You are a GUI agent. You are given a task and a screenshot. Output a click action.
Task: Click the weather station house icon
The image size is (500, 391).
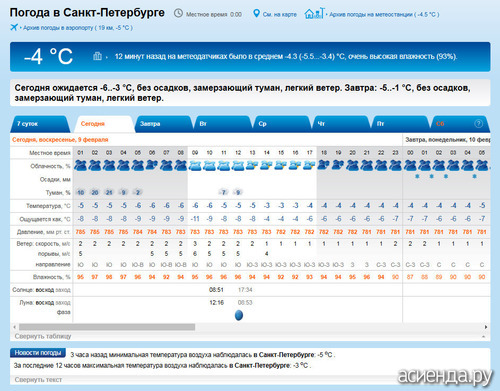(314, 13)
